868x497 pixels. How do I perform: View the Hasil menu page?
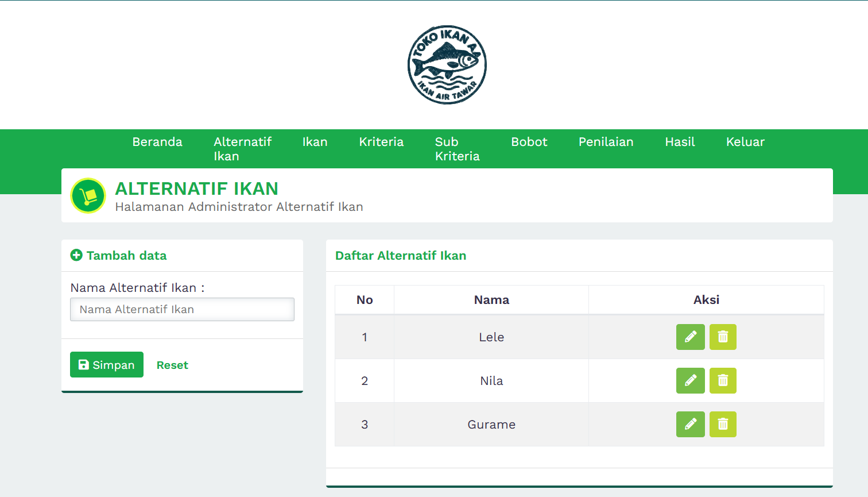680,142
